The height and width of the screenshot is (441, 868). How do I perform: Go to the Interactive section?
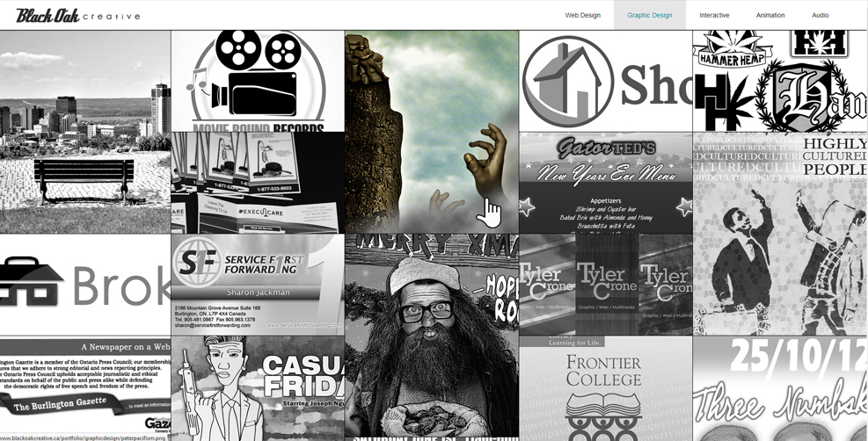coord(714,16)
